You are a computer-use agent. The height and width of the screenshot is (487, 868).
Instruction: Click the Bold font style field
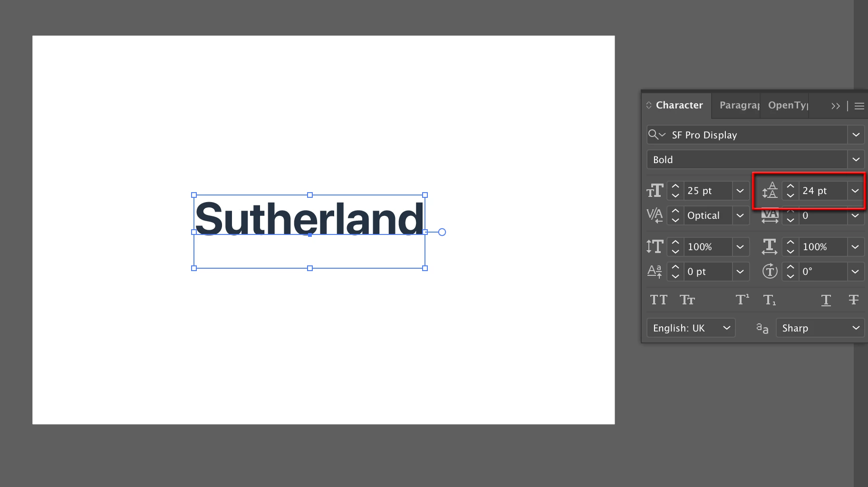(x=747, y=160)
